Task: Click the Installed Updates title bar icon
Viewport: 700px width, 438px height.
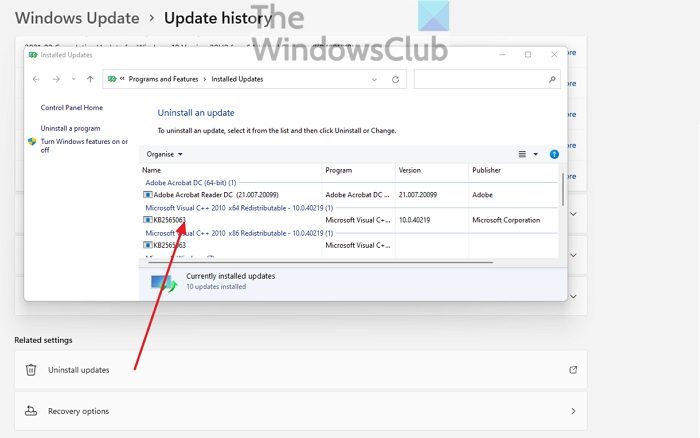Action: 33,55
